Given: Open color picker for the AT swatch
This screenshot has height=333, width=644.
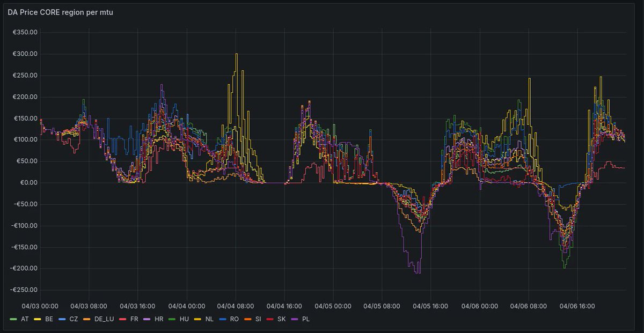Looking at the screenshot, I should pyautogui.click(x=13, y=320).
